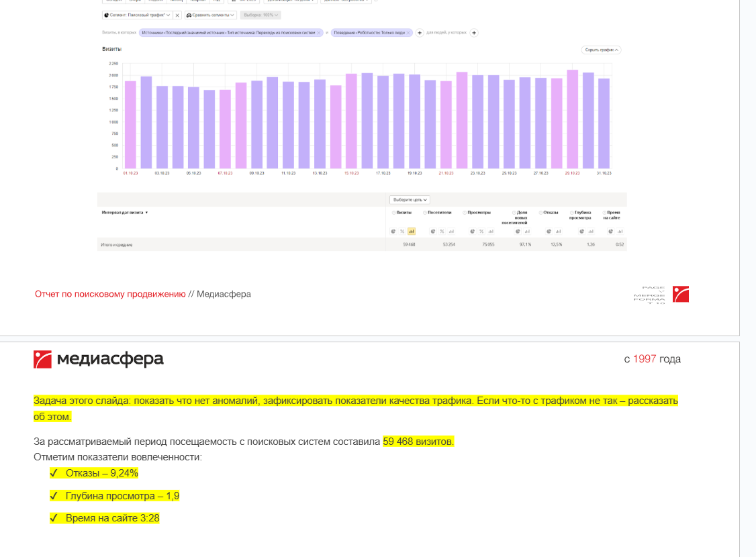This screenshot has width=756, height=557.
Task: Click the small red logo in slide footer
Action: click(681, 294)
